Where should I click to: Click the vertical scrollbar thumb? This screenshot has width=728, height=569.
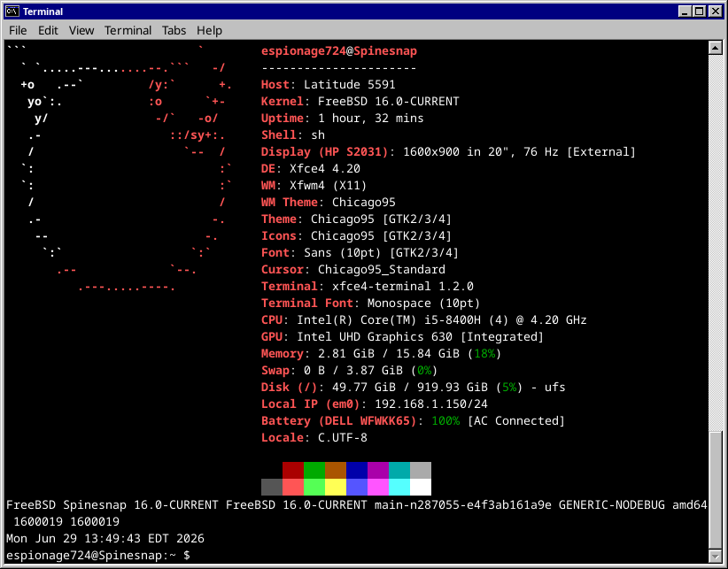[x=715, y=489]
